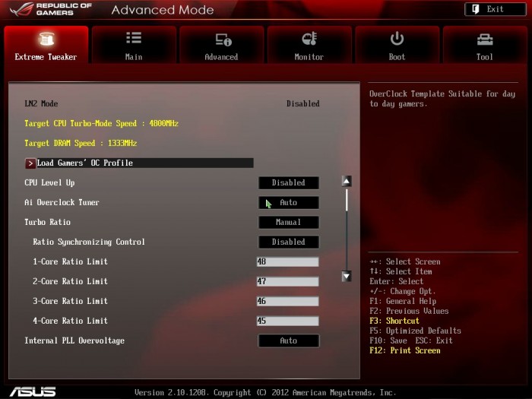Click the Republic of Gamers logo

click(x=51, y=9)
